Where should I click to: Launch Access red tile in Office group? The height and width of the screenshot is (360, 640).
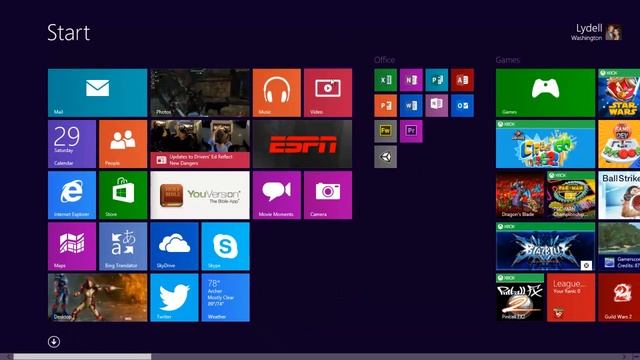point(462,80)
